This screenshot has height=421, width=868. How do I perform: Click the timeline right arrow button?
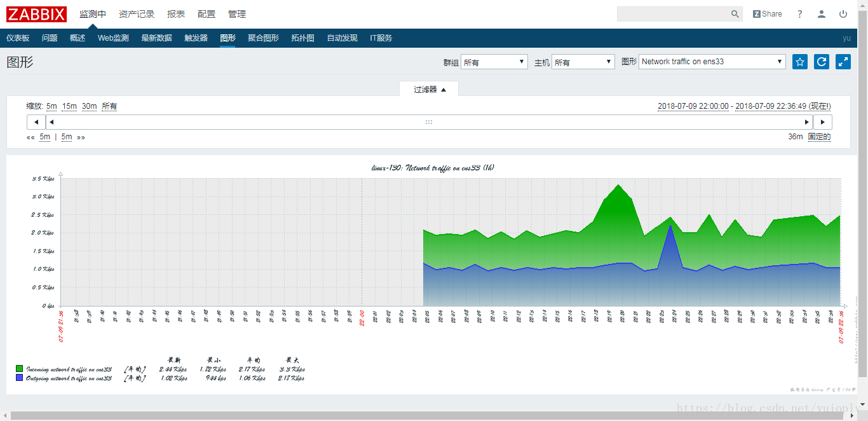point(823,122)
